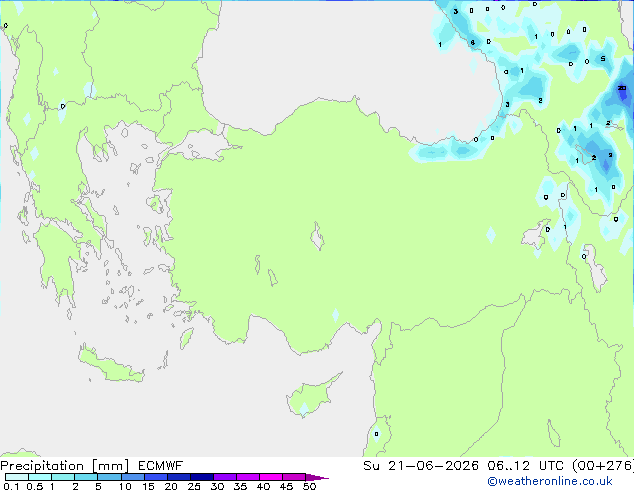634x490 pixels.
Task: Click the island of Crete on map
Action: [110, 365]
